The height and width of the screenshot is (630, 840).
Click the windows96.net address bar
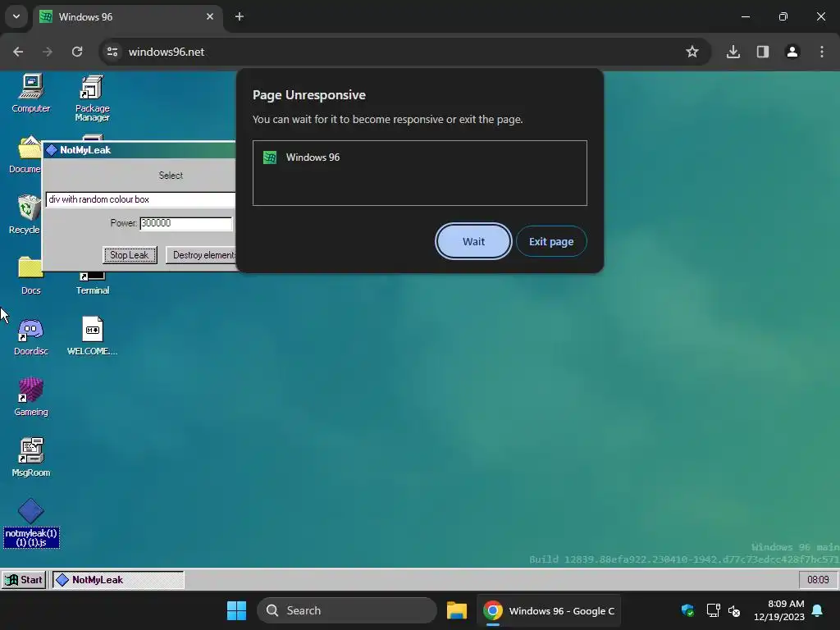point(404,52)
